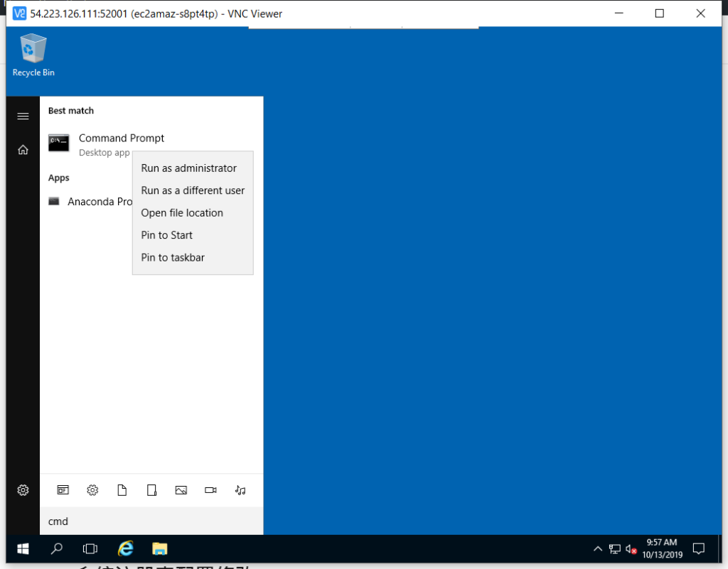This screenshot has height=569, width=728.
Task: Choose Run as administrator
Action: point(188,168)
